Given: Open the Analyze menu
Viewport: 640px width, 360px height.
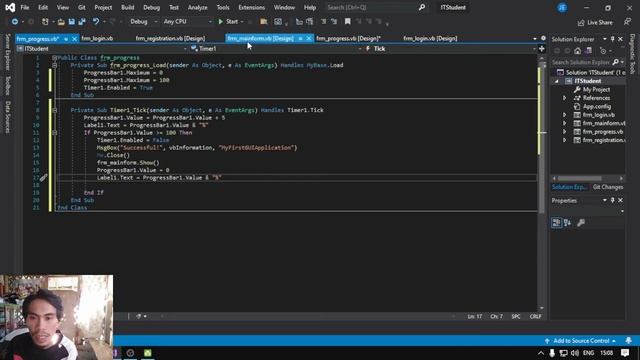Looking at the screenshot, I should click(x=198, y=7).
